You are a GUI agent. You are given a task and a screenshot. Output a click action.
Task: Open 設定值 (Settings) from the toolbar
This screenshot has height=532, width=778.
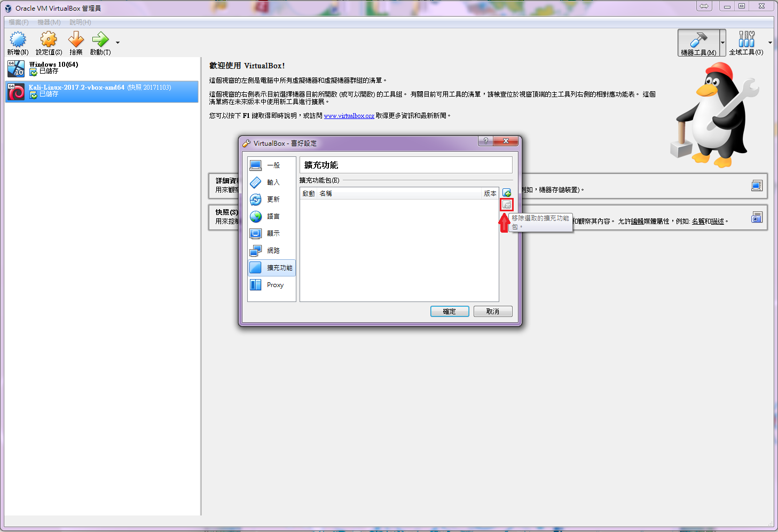pos(49,40)
